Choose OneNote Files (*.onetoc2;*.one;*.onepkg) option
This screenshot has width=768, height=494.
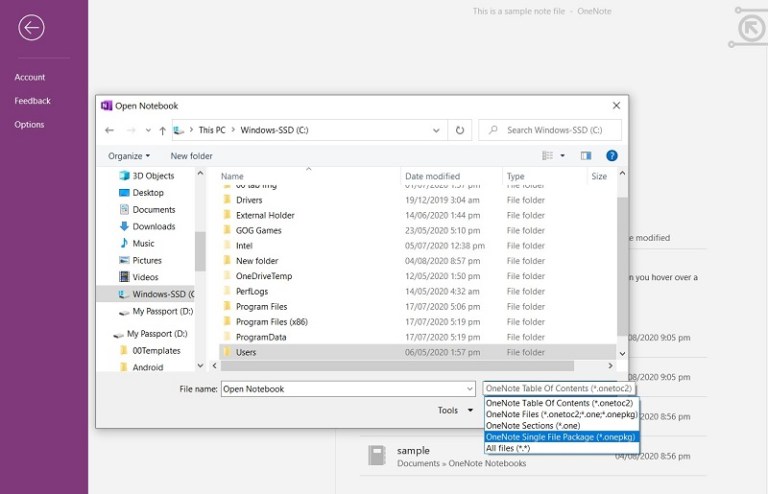click(x=562, y=414)
